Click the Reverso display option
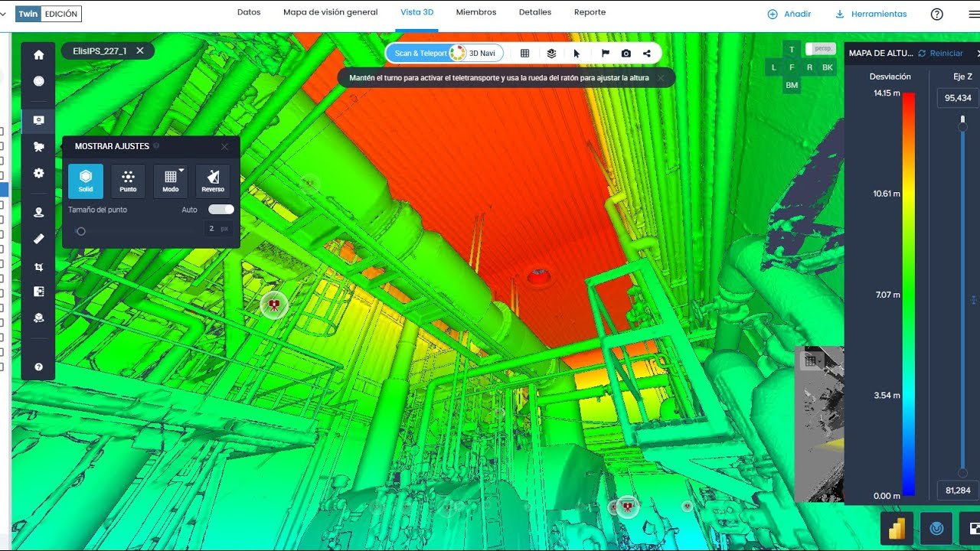 213,181
